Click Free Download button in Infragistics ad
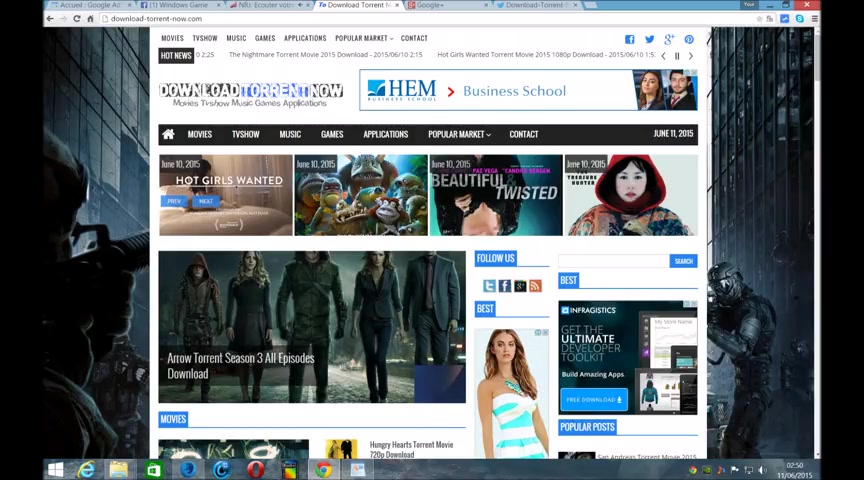Image resolution: width=864 pixels, height=480 pixels. click(594, 400)
